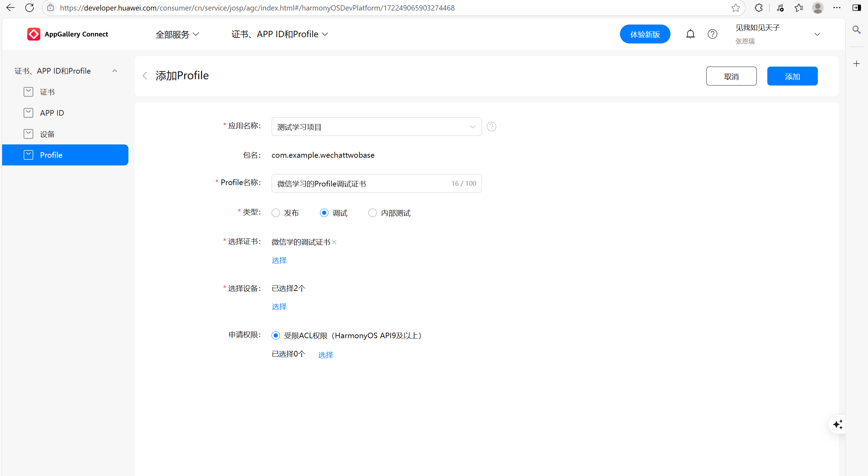Open the APP ID sidebar item
The width and height of the screenshot is (868, 476).
coord(52,113)
